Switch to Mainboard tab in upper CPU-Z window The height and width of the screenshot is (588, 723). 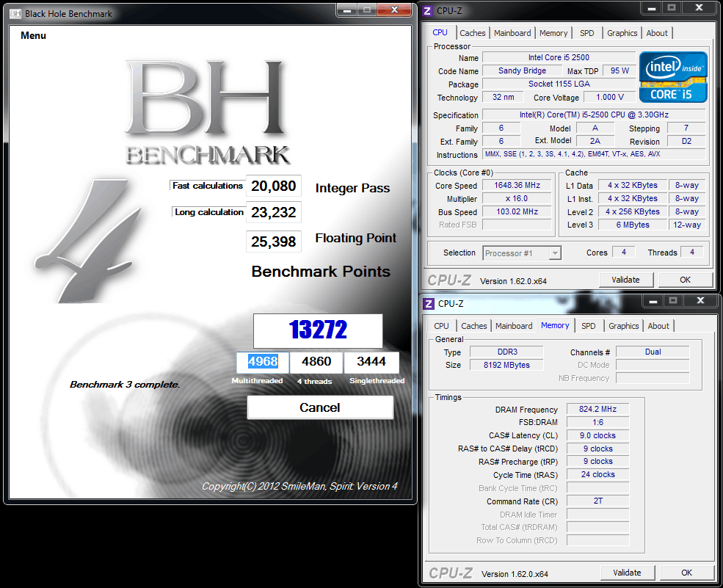tap(512, 33)
